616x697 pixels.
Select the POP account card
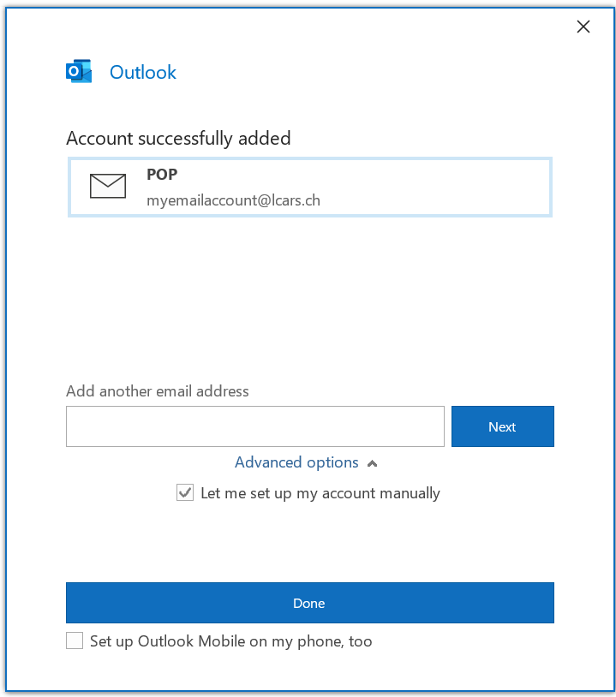pyautogui.click(x=309, y=186)
